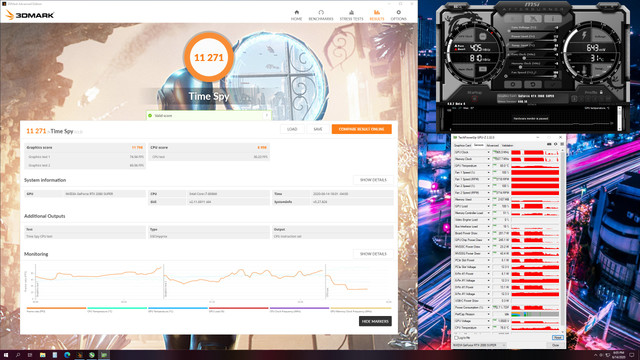Viewport: 640px width, 360px height.
Task: Expand GPU Temperature sensor dropdown arrow
Action: 488,166
